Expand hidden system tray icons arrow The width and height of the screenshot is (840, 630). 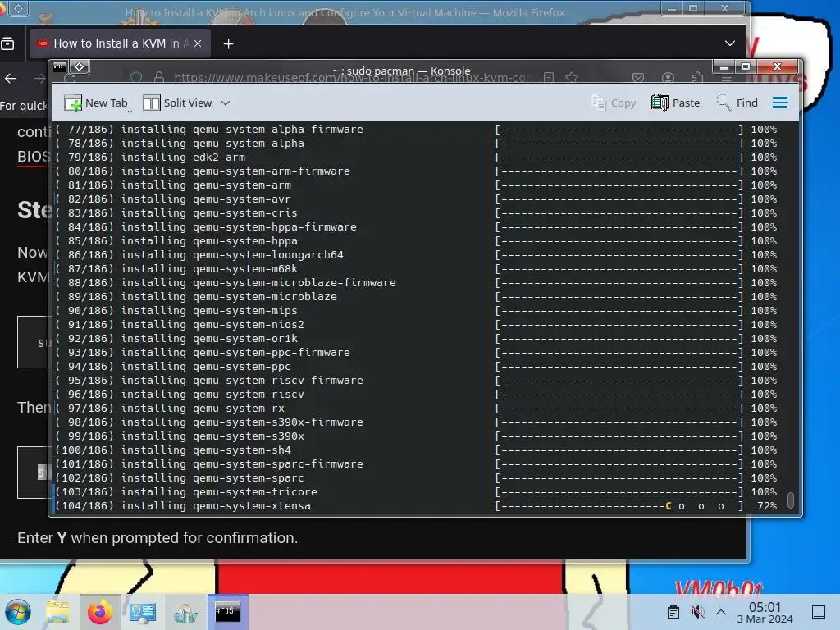(x=721, y=612)
